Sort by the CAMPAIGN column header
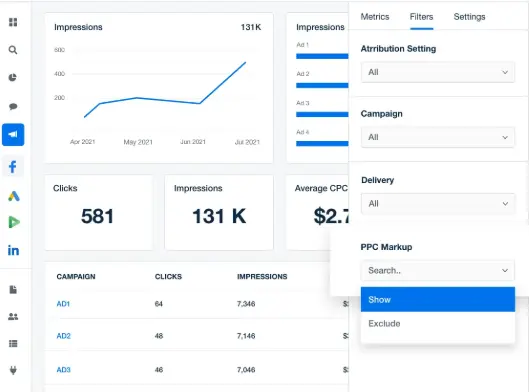 [76, 277]
